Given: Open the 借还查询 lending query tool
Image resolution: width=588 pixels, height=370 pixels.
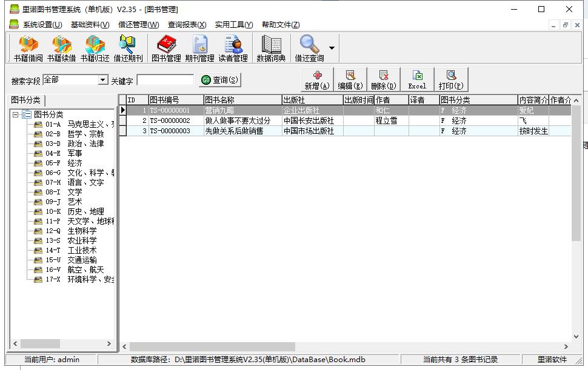Looking at the screenshot, I should pyautogui.click(x=309, y=48).
